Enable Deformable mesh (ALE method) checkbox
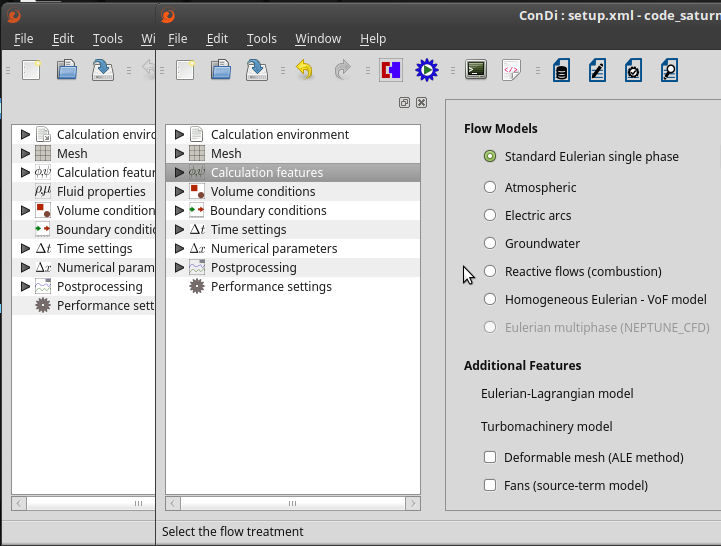 pos(490,457)
